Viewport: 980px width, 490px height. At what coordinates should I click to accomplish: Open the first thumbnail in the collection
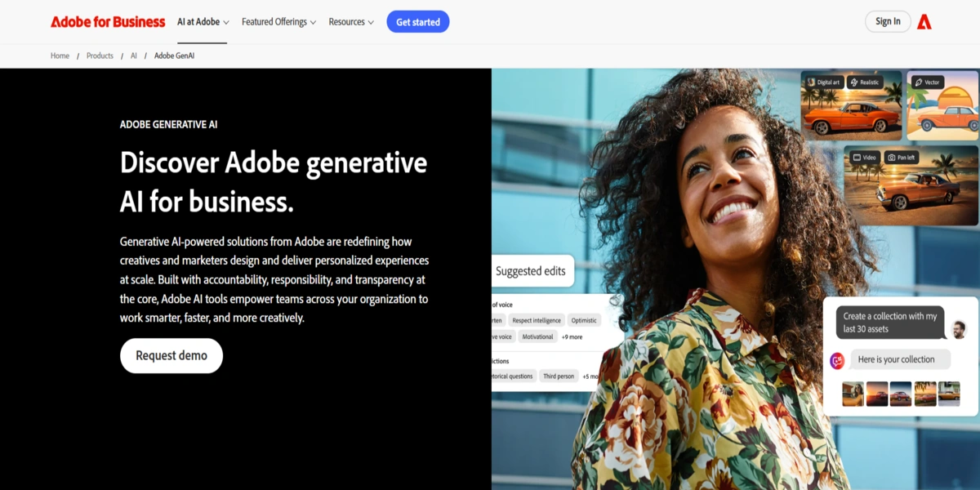[853, 394]
